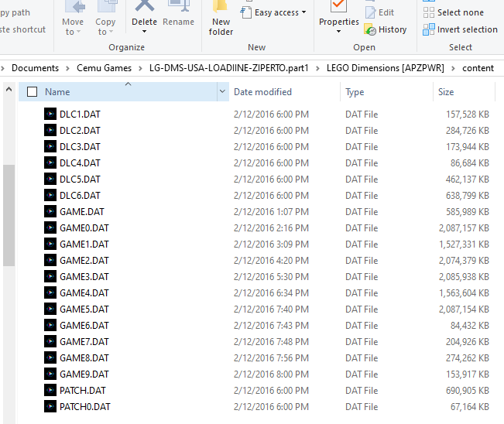Click the DLC6.DAT file icon
The width and height of the screenshot is (504, 424).
[x=50, y=195]
